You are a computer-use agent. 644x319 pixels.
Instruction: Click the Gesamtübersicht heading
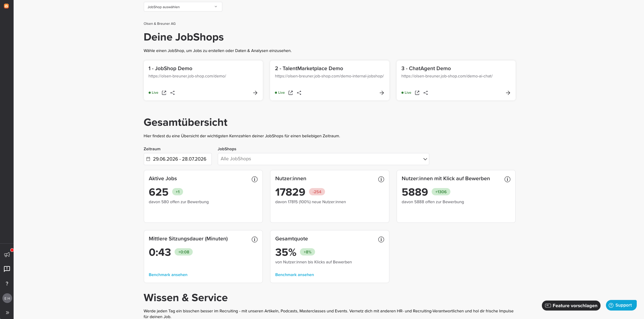coord(185,122)
